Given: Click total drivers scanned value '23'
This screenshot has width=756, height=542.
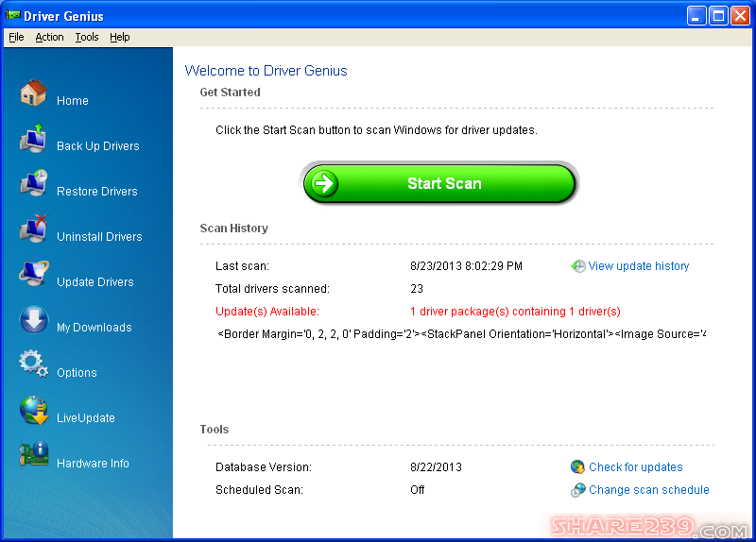Looking at the screenshot, I should point(417,289).
